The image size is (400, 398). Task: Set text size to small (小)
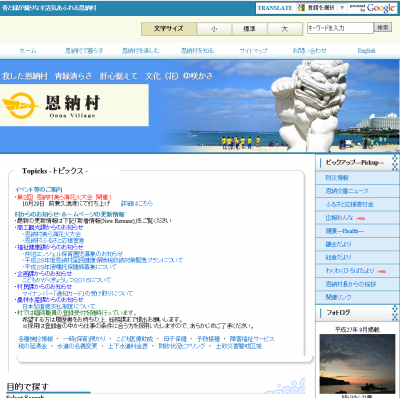(214, 29)
